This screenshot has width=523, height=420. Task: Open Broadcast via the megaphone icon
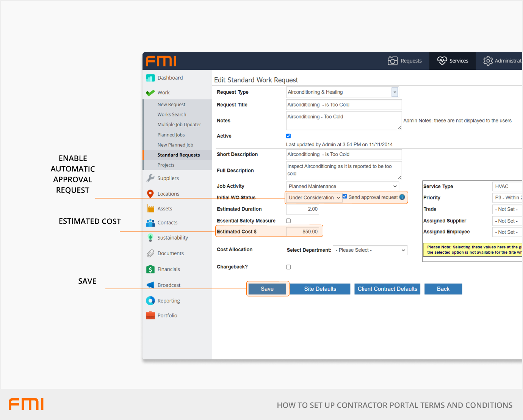pos(150,285)
